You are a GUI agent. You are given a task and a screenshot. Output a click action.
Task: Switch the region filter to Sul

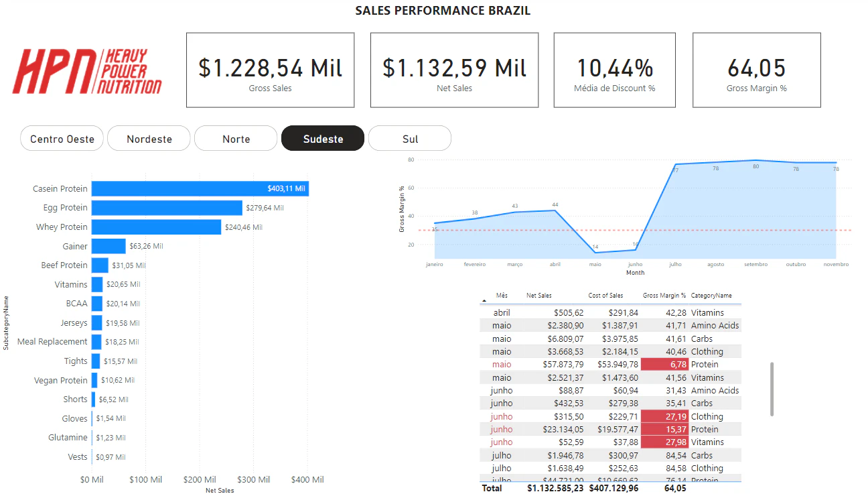point(410,139)
